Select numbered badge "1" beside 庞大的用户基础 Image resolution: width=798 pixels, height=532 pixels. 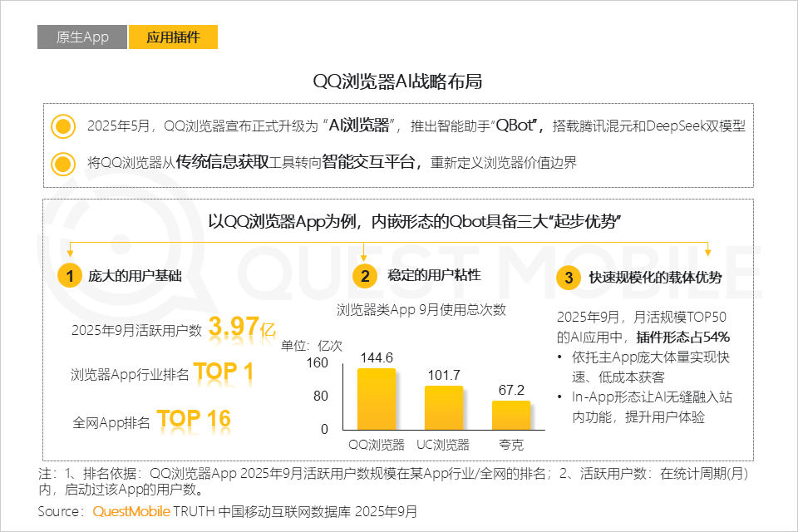point(70,274)
